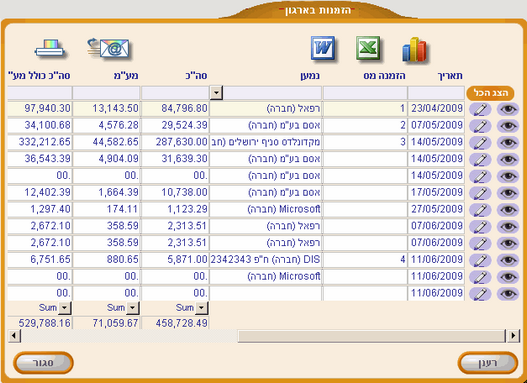Click the horizontal scrollbar thumb
The width and height of the screenshot is (527, 383).
(x=371, y=336)
